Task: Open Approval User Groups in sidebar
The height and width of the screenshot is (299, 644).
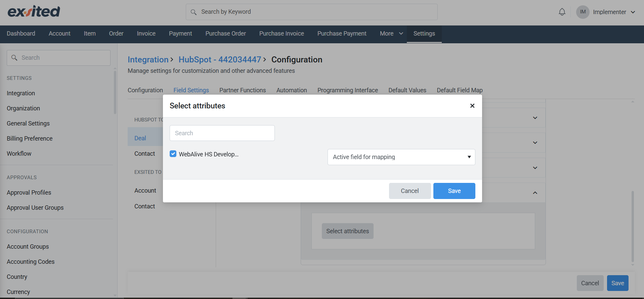Action: 35,208
